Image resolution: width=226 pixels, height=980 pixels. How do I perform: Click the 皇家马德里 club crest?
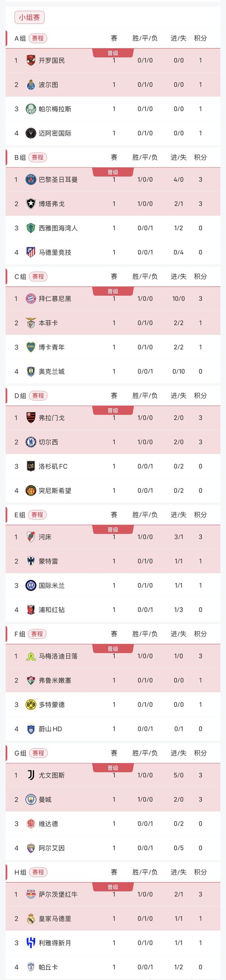click(31, 919)
